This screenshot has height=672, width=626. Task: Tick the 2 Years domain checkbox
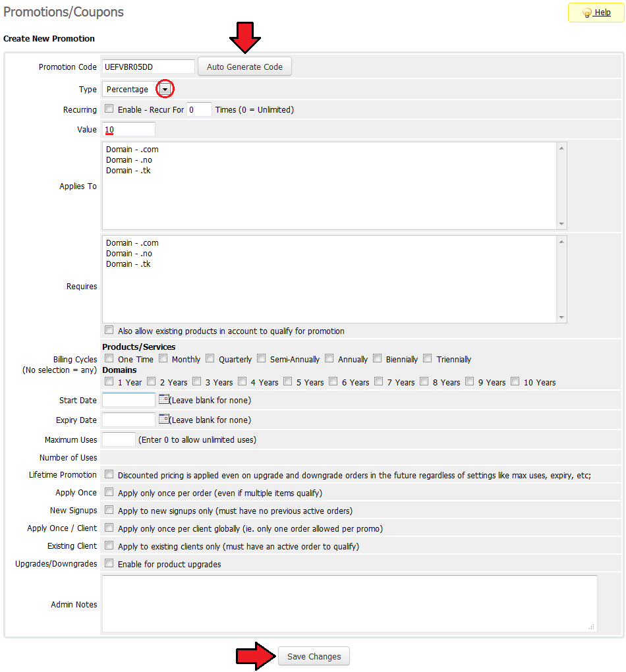152,381
